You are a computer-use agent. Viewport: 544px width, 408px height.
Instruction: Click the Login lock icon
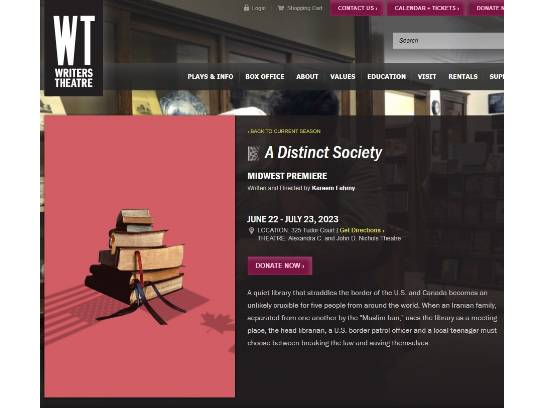point(246,8)
